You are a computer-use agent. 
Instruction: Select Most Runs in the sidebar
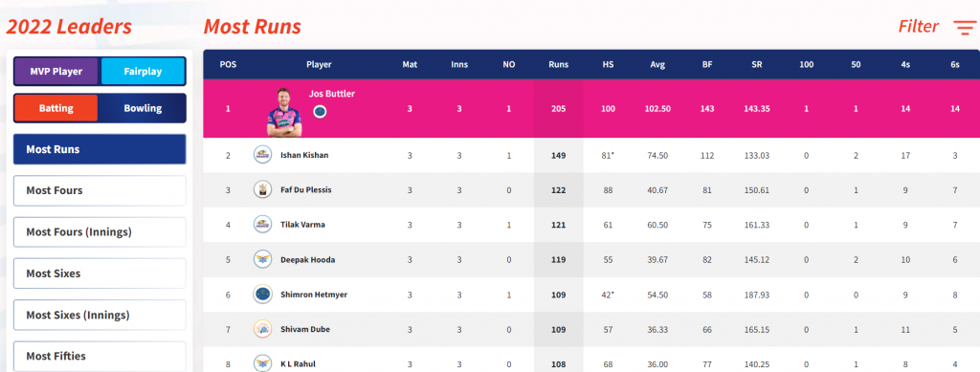click(x=100, y=149)
